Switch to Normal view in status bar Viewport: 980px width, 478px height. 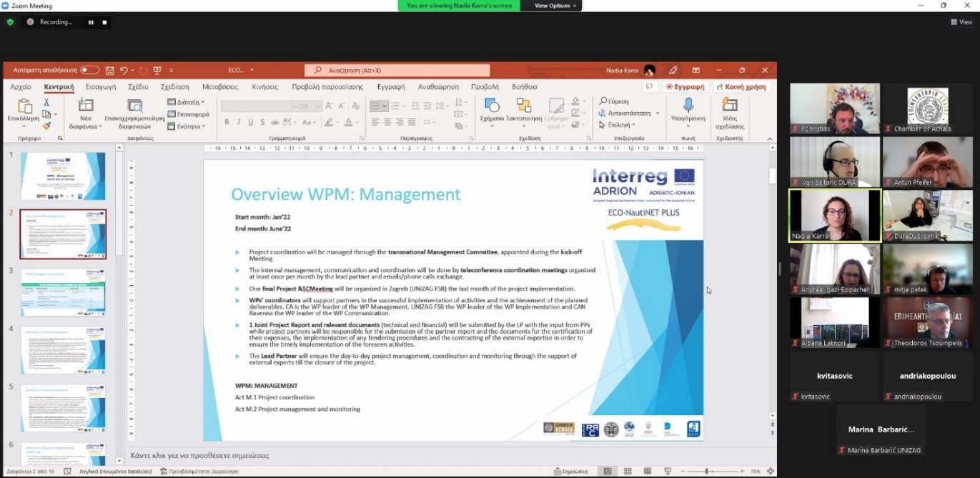608,472
